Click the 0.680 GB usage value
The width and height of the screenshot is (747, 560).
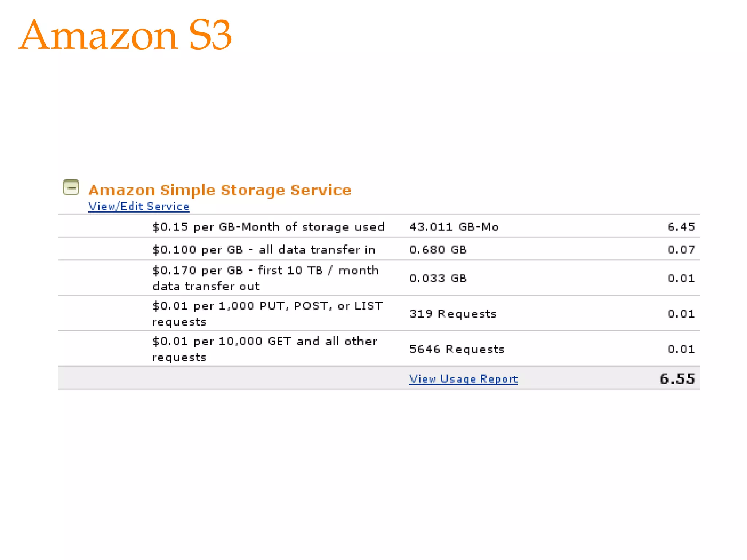point(438,250)
